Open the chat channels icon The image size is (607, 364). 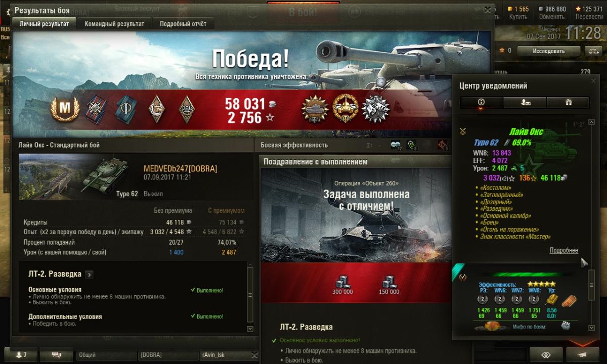tap(56, 355)
